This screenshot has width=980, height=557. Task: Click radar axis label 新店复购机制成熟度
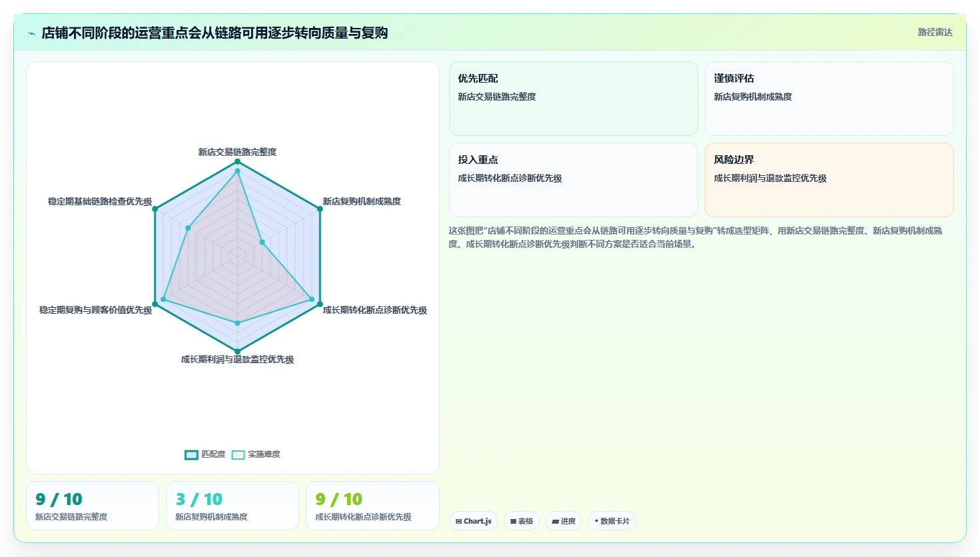coord(362,201)
